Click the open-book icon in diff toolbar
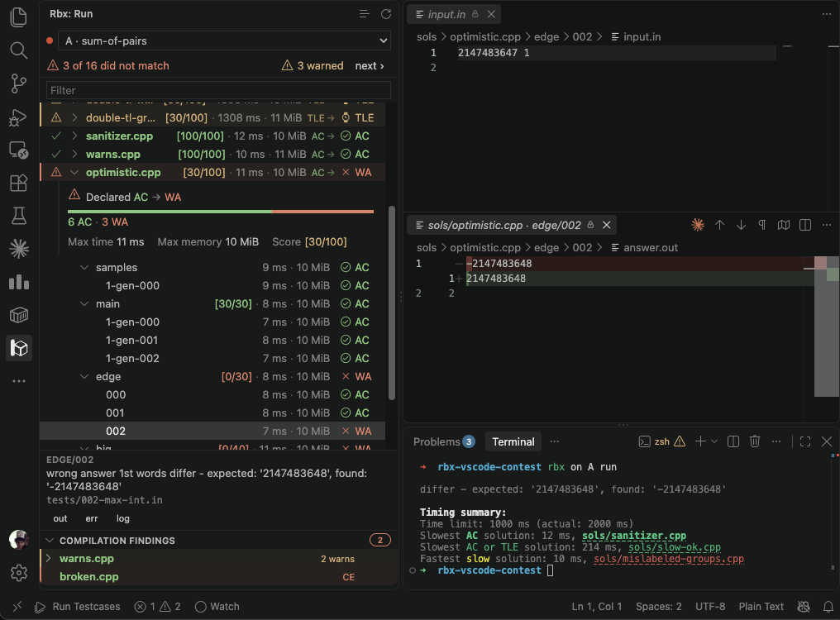 click(x=784, y=225)
